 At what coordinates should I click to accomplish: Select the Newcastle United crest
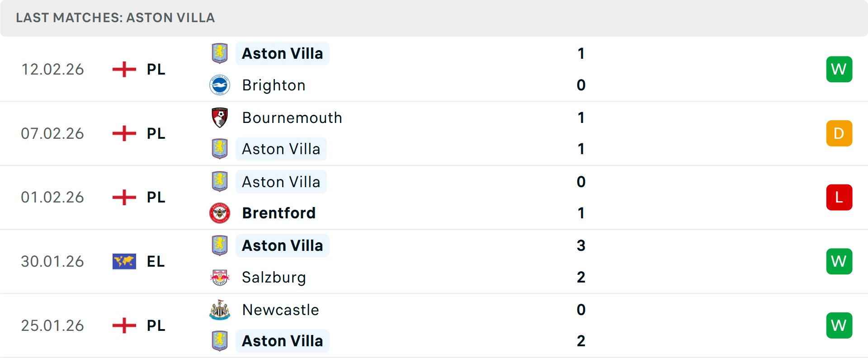coord(219,310)
